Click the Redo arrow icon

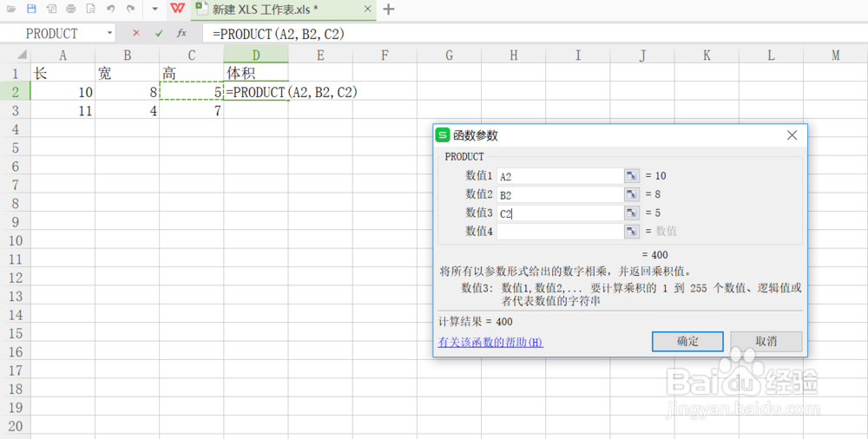pos(131,9)
